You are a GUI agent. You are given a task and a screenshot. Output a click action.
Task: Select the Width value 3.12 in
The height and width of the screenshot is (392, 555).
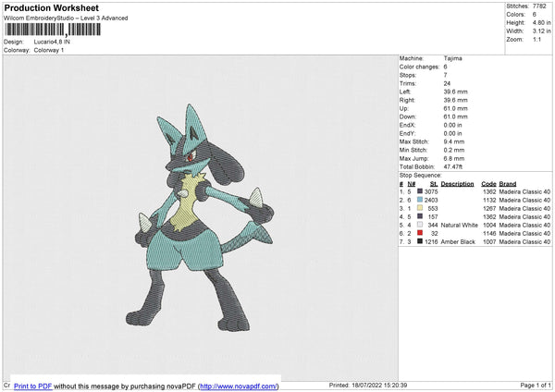541,31
